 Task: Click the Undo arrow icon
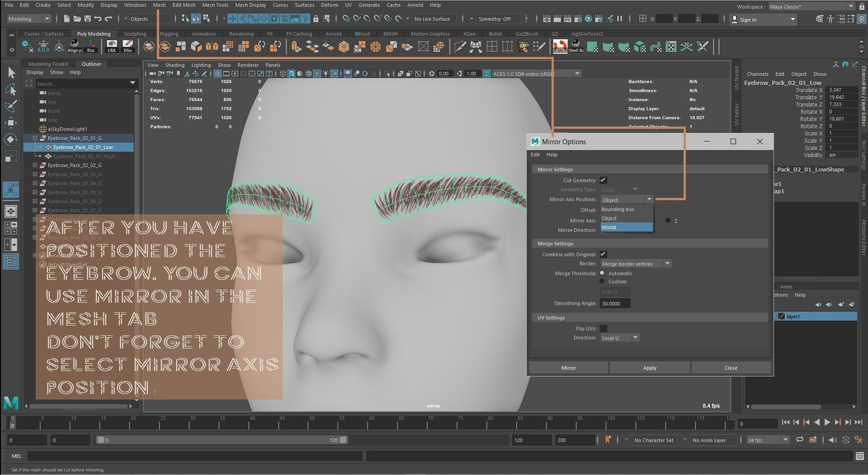(x=98, y=19)
